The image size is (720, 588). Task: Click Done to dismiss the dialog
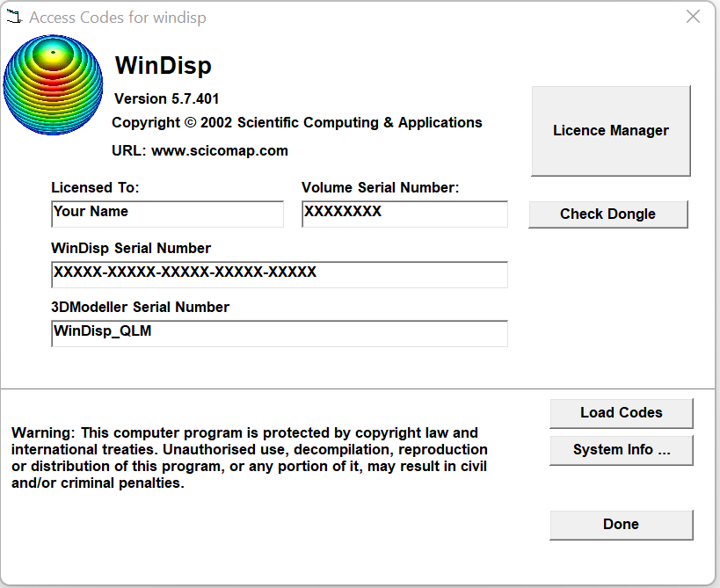coord(622,525)
